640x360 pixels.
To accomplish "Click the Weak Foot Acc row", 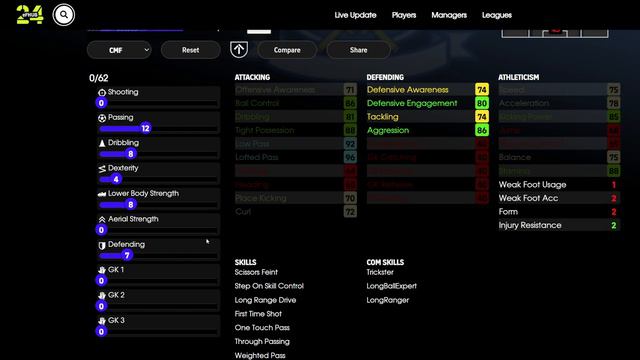I will (559, 198).
